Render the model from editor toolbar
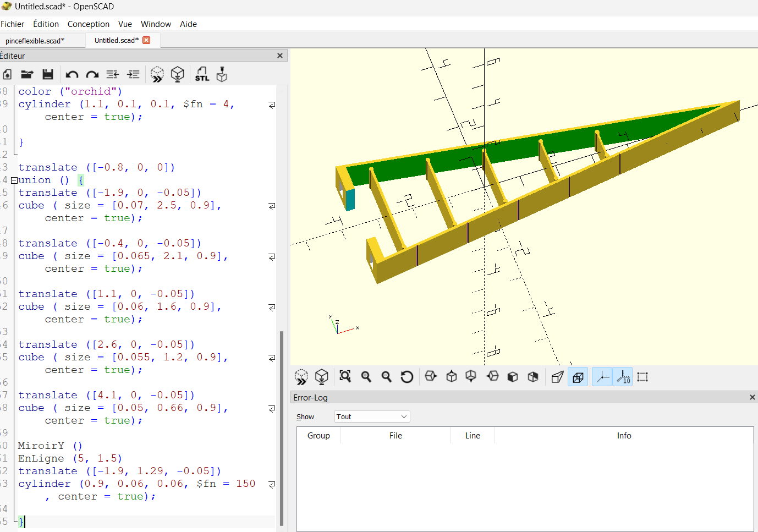 [x=177, y=74]
